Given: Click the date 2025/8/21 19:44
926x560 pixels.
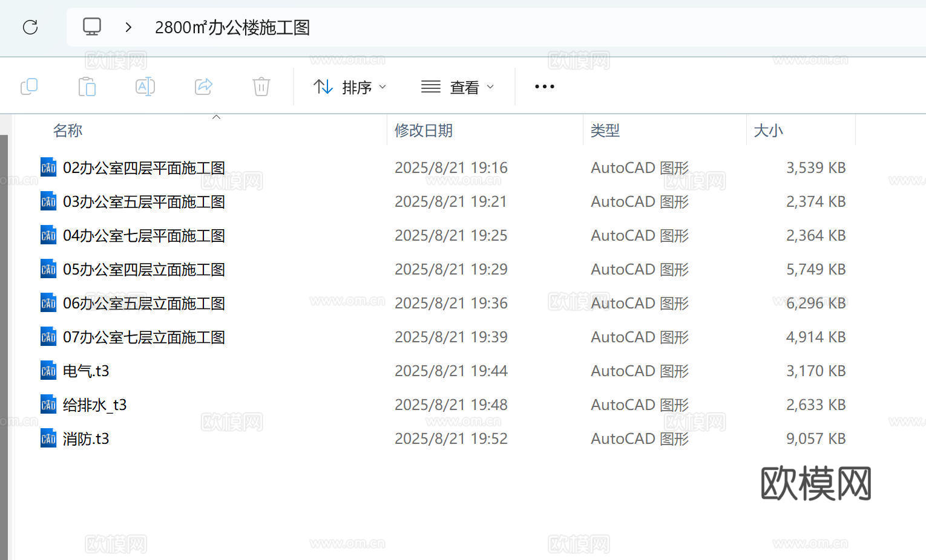Looking at the screenshot, I should click(x=451, y=371).
